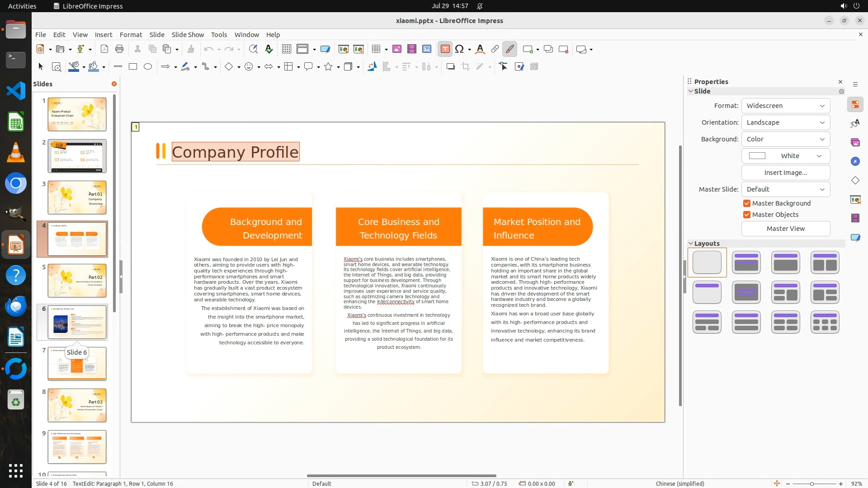Select the Rectangle shape tool

coord(133,67)
